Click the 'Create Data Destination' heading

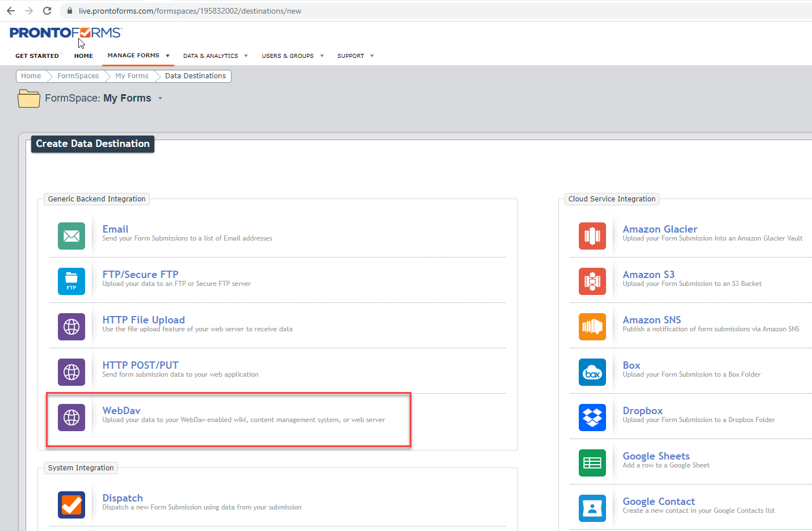point(92,144)
